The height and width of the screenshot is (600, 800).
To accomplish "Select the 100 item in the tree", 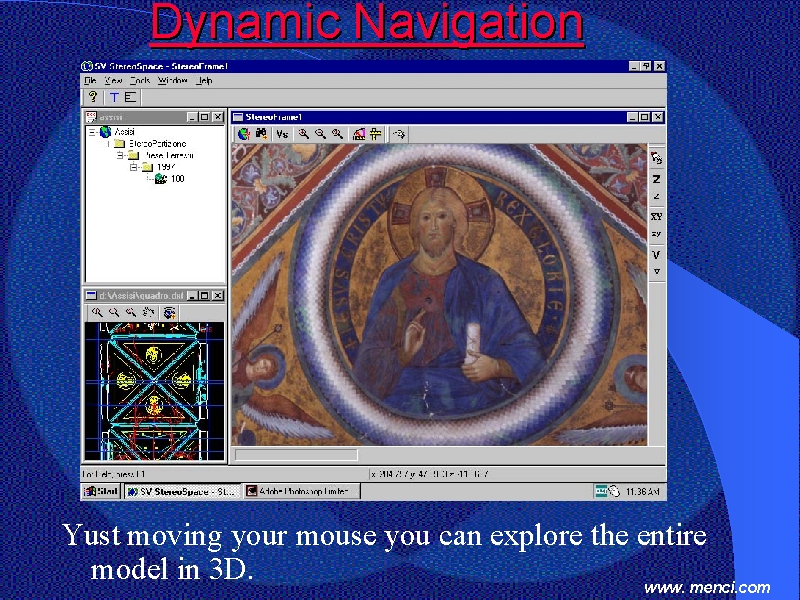I will [x=178, y=179].
